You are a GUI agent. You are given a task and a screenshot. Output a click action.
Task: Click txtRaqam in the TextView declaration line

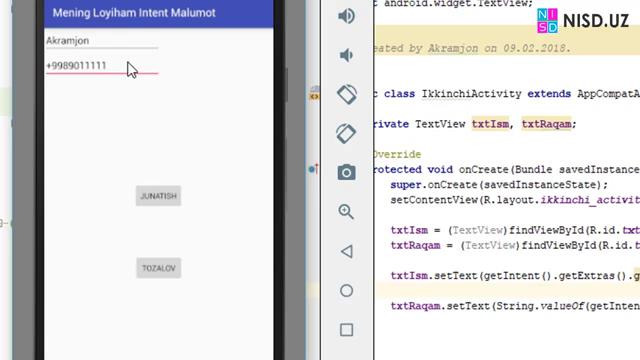click(546, 124)
